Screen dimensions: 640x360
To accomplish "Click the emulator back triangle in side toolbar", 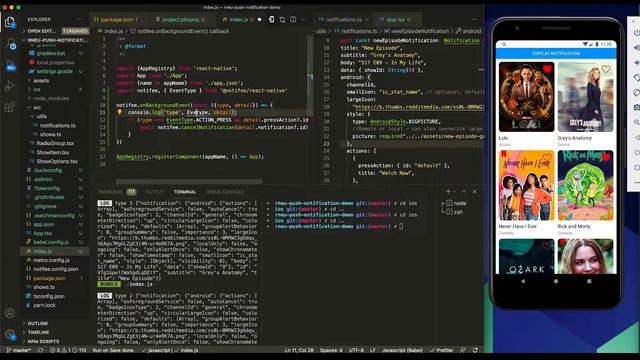I will [x=637, y=138].
